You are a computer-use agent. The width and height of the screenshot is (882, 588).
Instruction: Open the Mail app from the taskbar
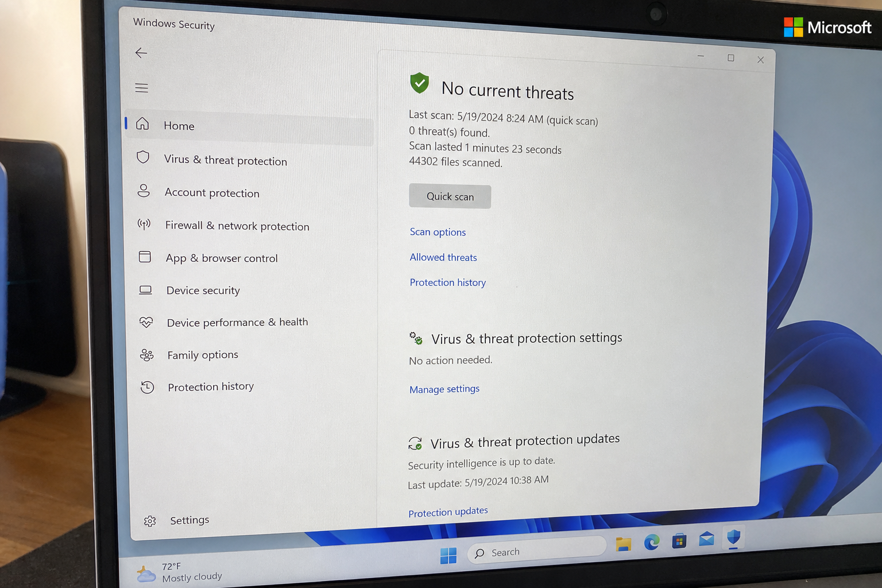(707, 539)
